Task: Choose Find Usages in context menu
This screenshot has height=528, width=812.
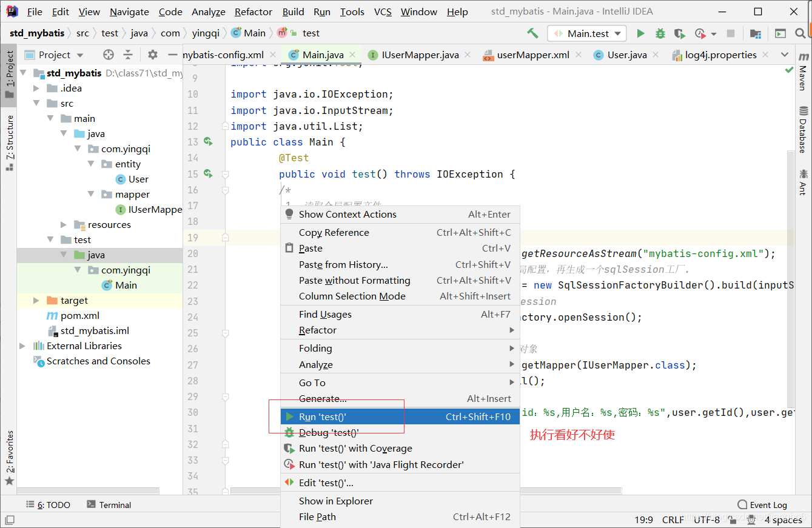Action: (400, 314)
